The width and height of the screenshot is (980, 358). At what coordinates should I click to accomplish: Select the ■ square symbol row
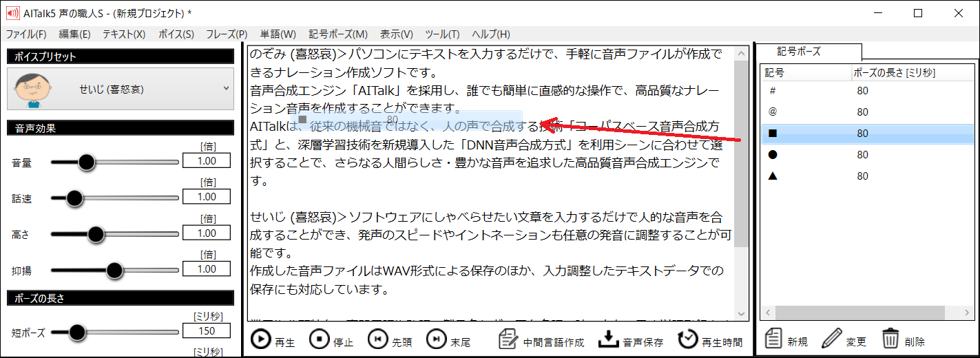(x=868, y=134)
